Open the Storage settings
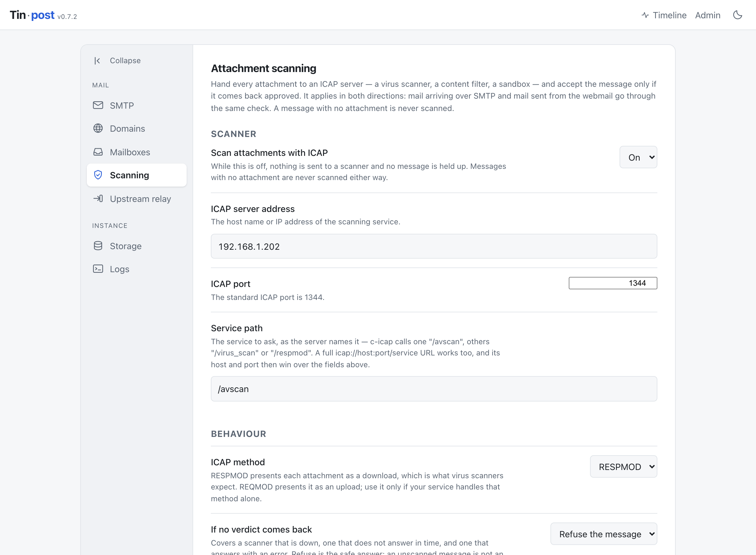756x555 pixels. coord(136,246)
